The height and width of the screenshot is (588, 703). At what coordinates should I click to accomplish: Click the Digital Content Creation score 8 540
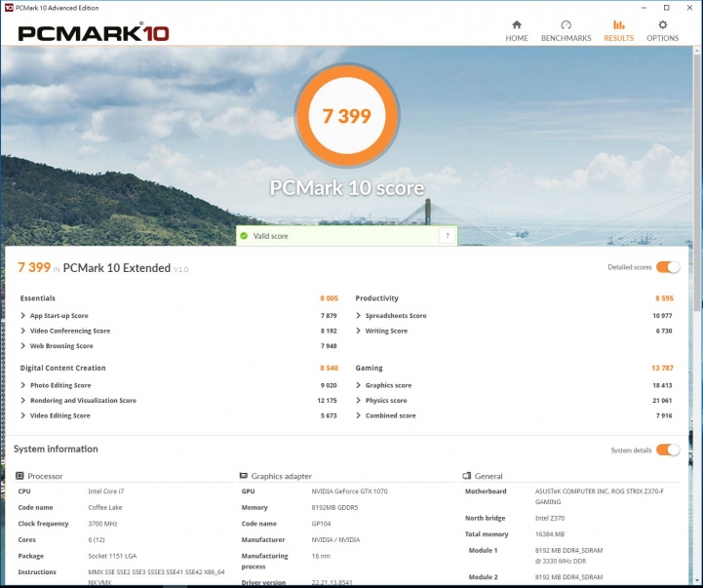330,368
